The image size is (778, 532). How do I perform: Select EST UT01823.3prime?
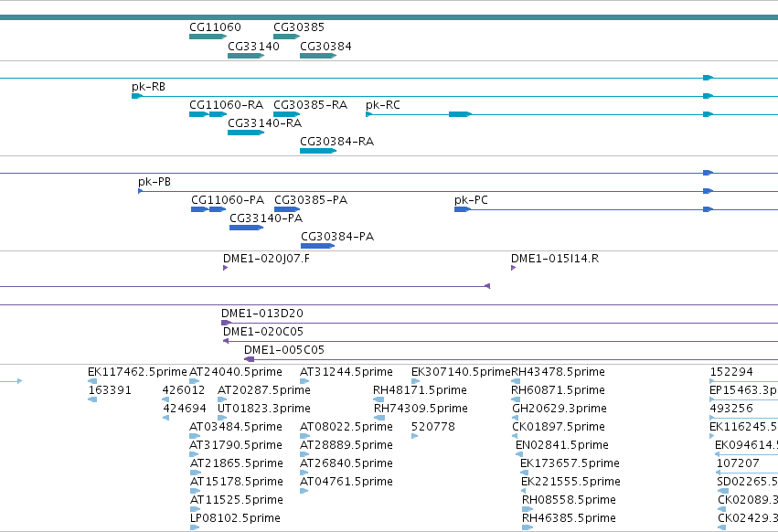click(x=222, y=418)
